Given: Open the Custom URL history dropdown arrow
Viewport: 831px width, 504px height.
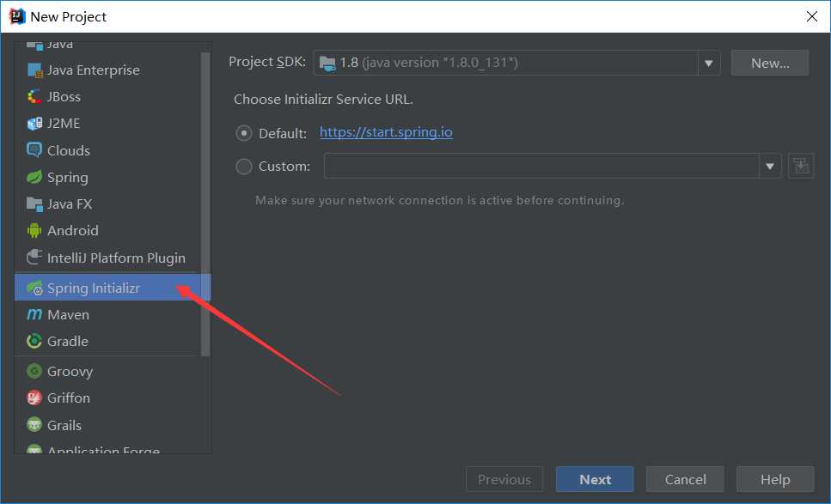Looking at the screenshot, I should [770, 167].
